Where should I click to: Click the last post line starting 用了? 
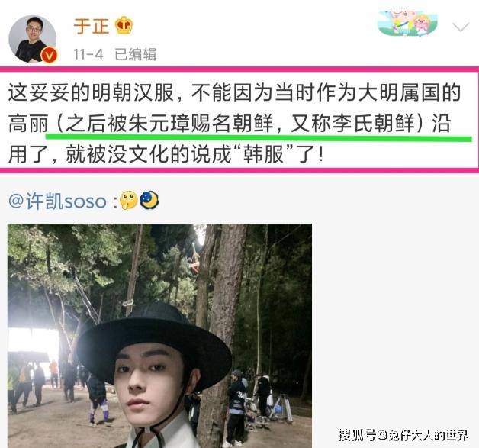coord(166,155)
